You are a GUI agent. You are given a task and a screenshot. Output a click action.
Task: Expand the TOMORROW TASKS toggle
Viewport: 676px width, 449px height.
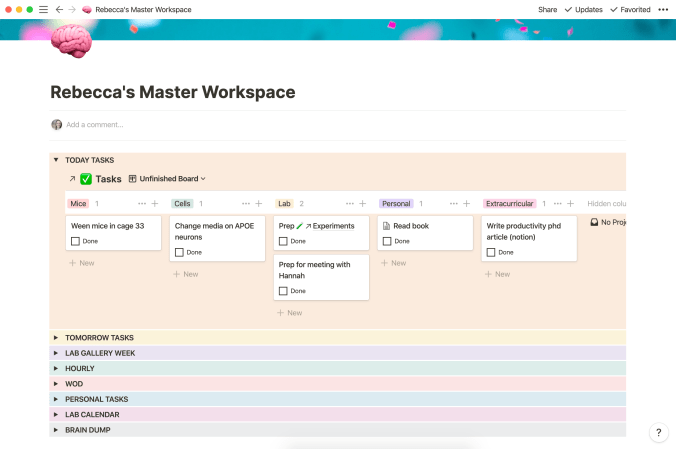click(56, 338)
